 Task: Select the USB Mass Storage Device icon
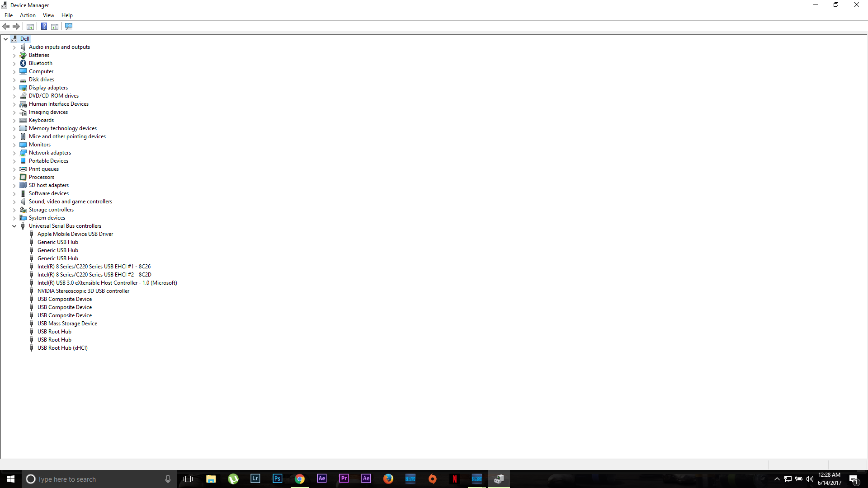(x=31, y=324)
